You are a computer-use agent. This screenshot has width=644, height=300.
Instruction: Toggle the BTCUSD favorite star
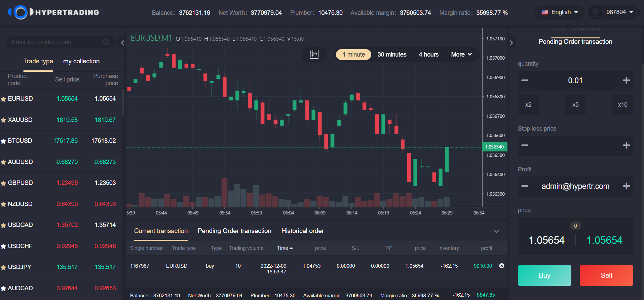point(3,141)
